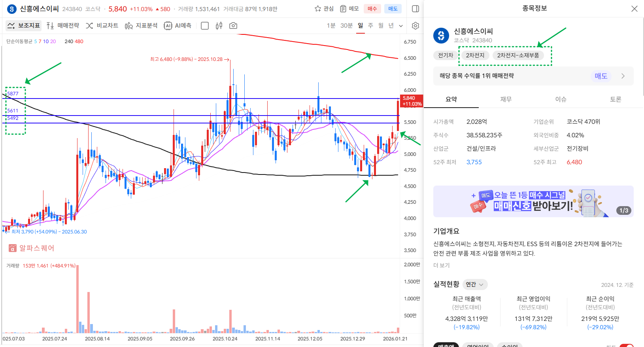Click the 1/3 banner page indicator
644x347 pixels.
pyautogui.click(x=624, y=210)
